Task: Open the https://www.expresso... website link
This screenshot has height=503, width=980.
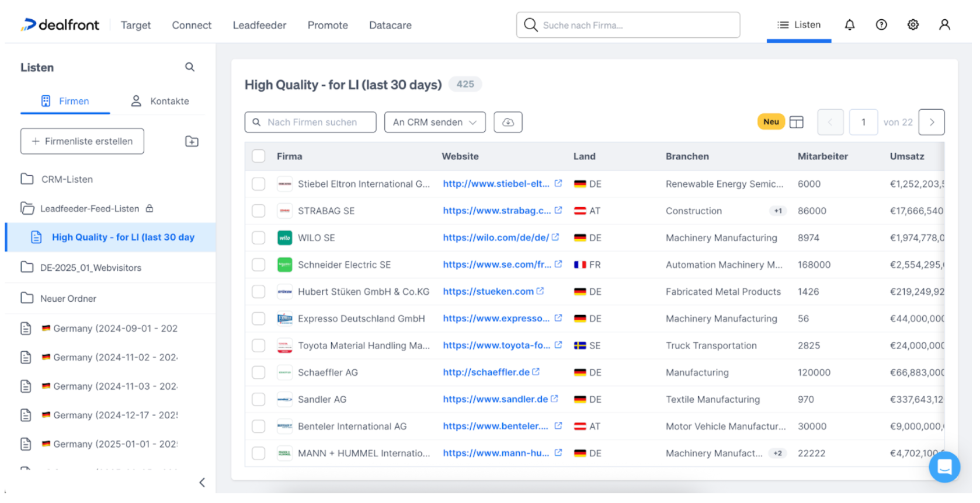Action: (496, 318)
